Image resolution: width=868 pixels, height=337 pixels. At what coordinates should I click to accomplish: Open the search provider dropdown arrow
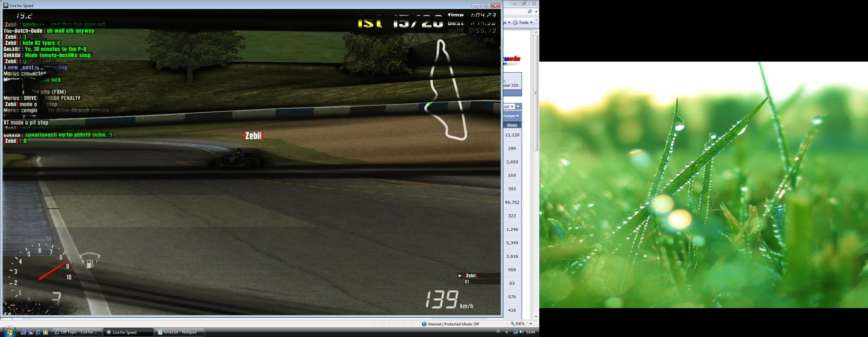click(x=536, y=12)
